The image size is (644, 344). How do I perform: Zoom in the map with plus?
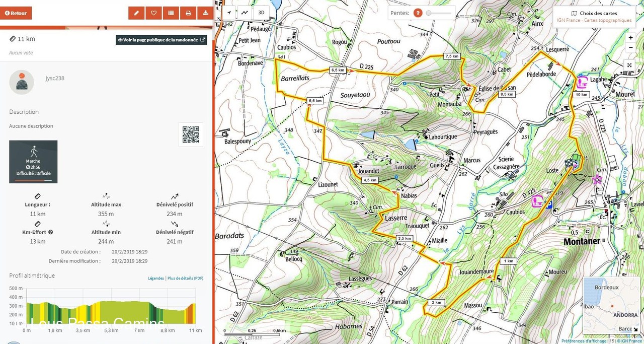click(x=630, y=38)
